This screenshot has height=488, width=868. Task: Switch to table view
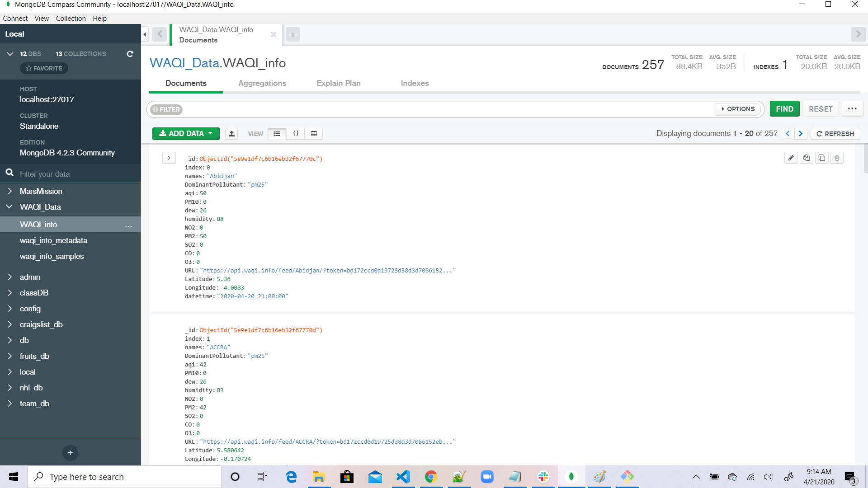314,134
